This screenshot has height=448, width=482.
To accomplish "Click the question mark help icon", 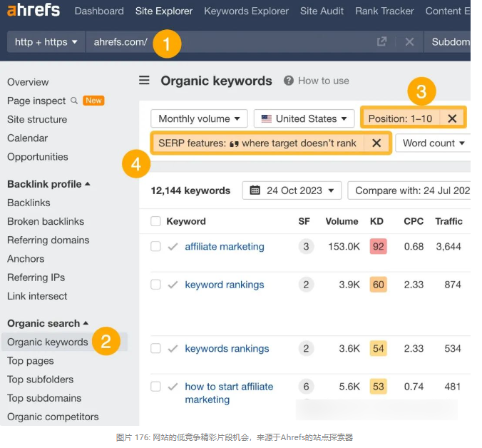I will pos(288,81).
